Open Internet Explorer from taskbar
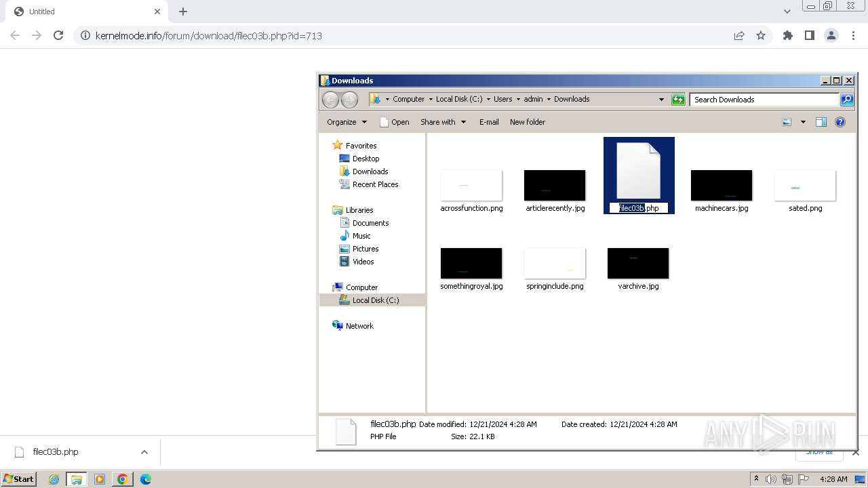Screen dimensions: 868x488 54,479
